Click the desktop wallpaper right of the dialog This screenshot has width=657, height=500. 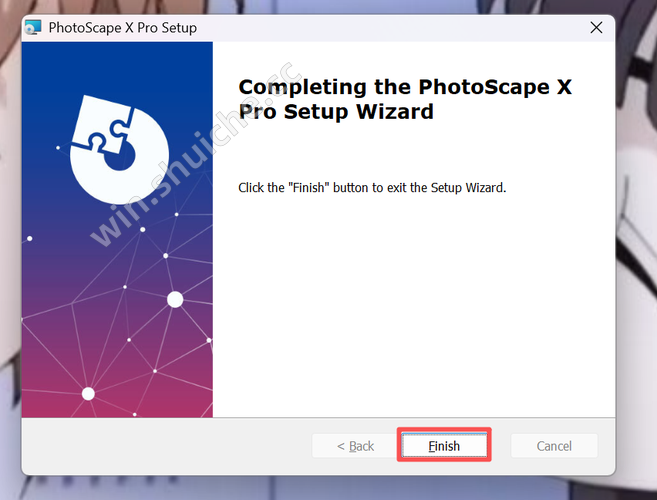click(637, 250)
